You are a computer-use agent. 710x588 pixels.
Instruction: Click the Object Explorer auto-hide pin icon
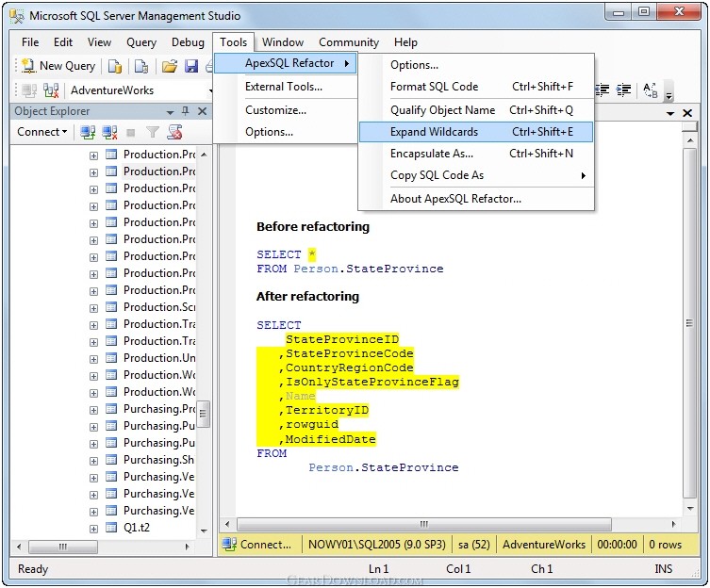(x=185, y=111)
